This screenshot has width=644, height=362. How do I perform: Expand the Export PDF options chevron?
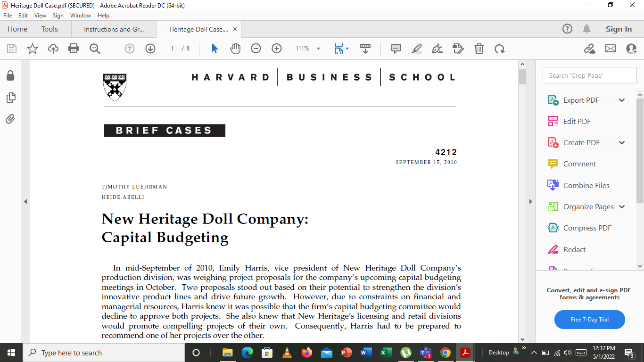coord(622,100)
